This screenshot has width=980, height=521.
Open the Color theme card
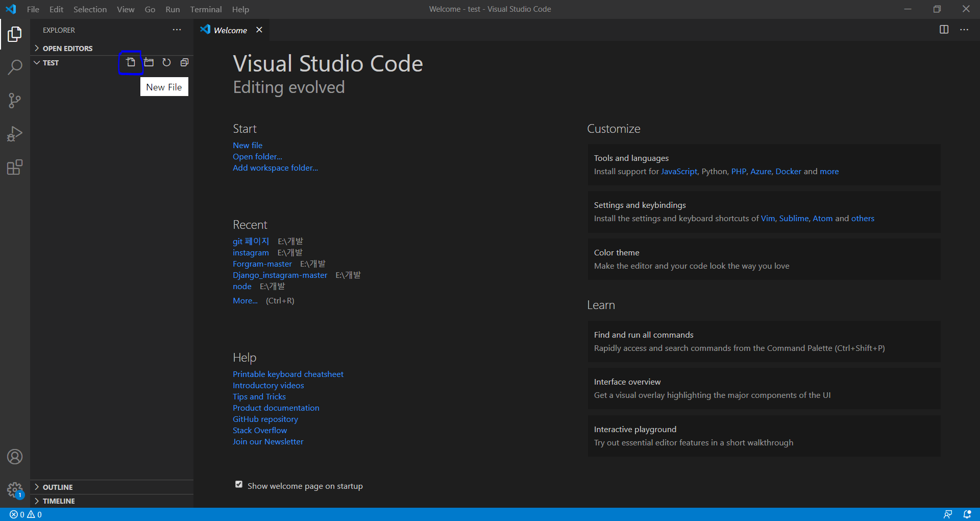tap(764, 259)
